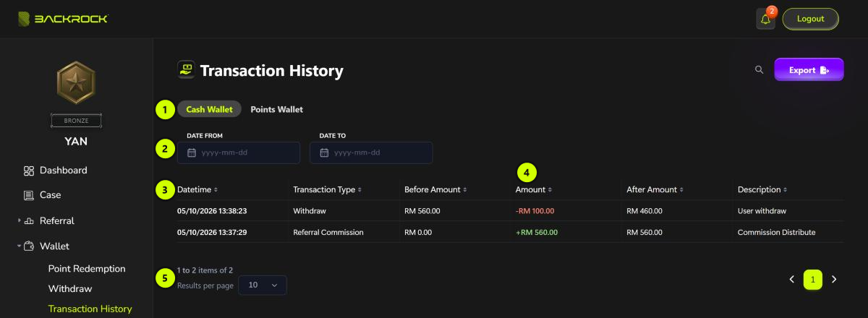868x318 pixels.
Task: Switch to Cash Wallet tab
Action: (x=210, y=109)
